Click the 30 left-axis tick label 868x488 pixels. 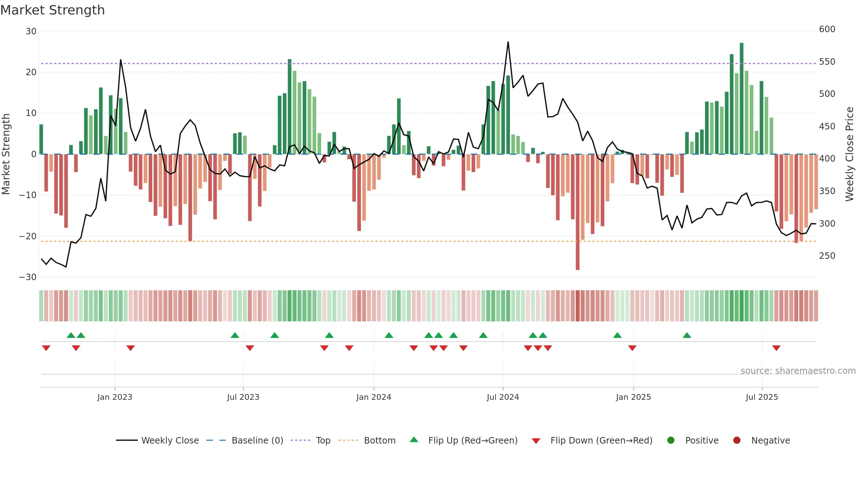click(31, 31)
